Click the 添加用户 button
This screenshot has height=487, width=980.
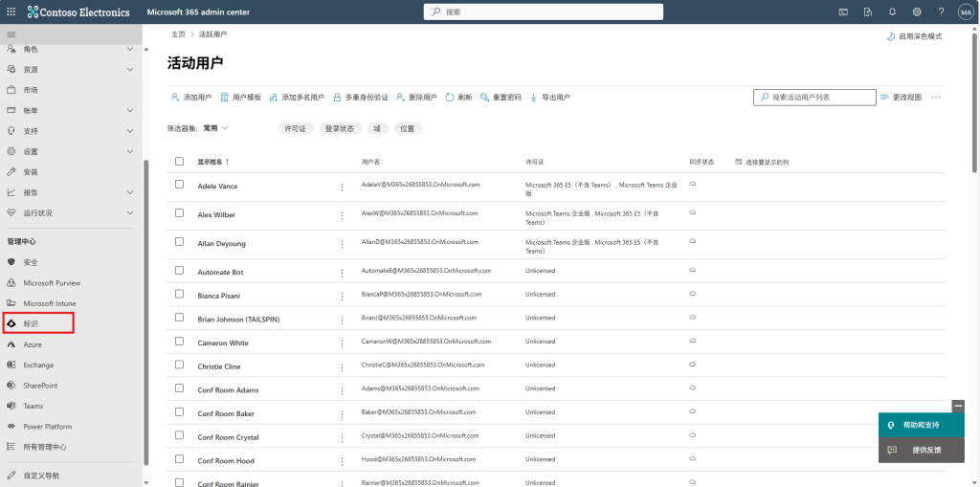click(190, 98)
